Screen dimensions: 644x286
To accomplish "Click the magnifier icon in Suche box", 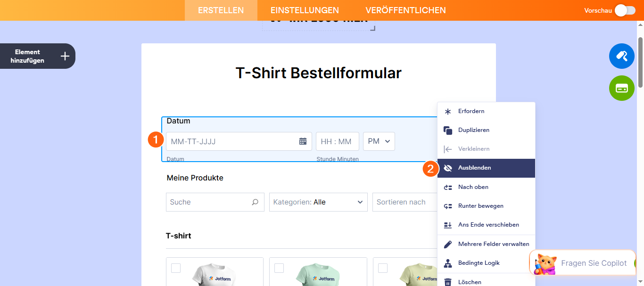I will (x=255, y=202).
